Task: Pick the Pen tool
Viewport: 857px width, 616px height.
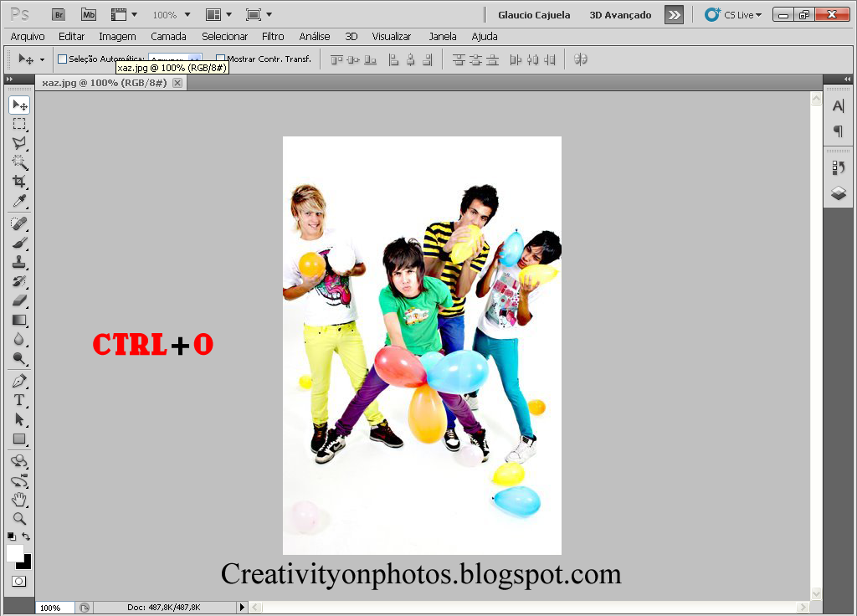Action: (19, 381)
